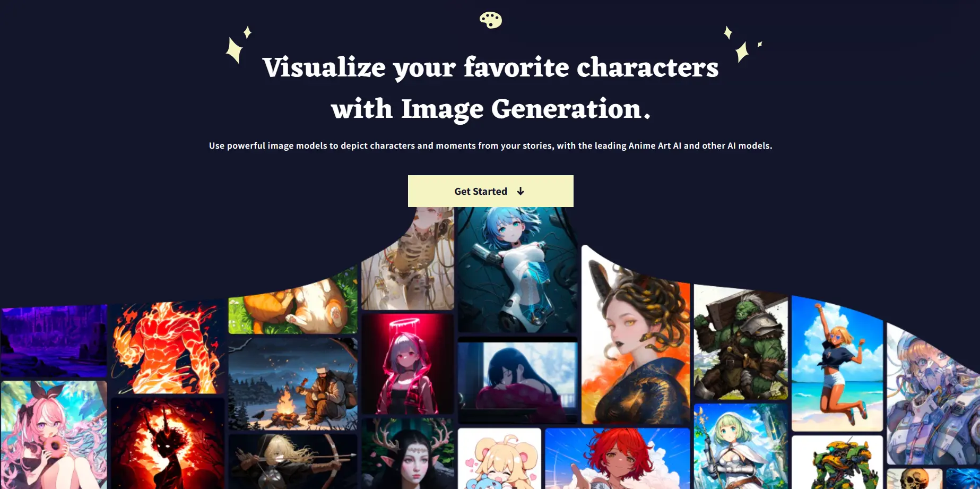Viewport: 980px width, 489px height.
Task: Click the large sparkle star left of heading
Action: click(234, 50)
